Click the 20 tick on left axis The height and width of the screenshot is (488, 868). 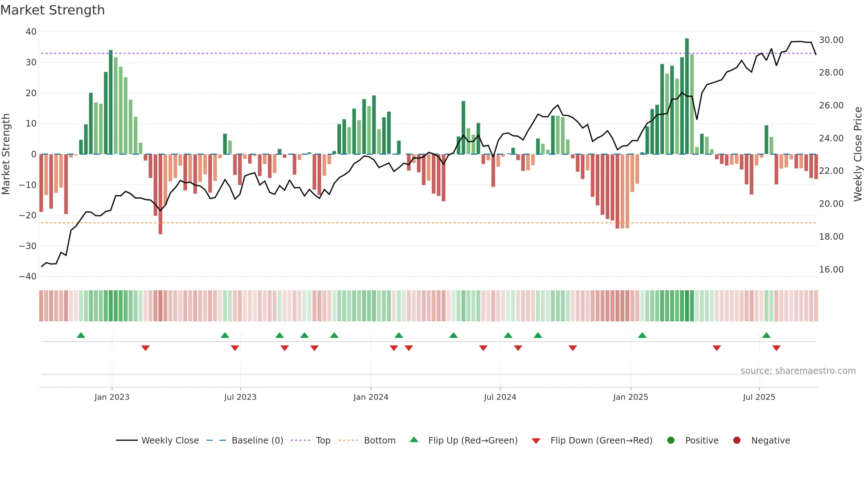point(31,93)
